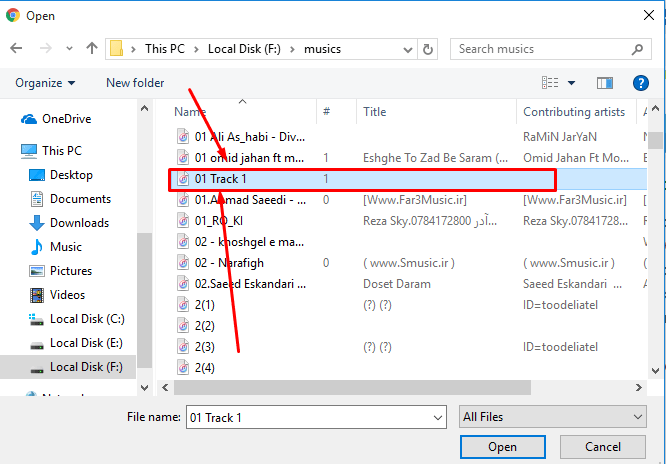
Task: Click the search magnifier icon
Action: pyautogui.click(x=636, y=48)
